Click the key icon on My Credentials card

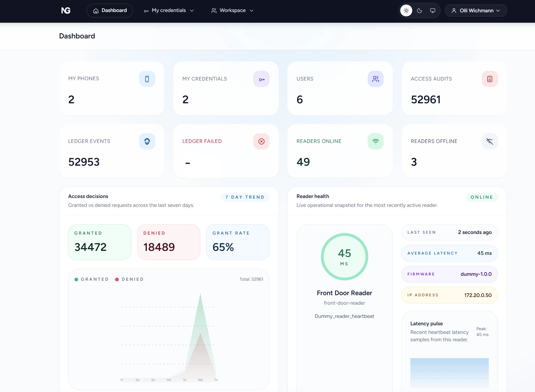click(x=261, y=79)
